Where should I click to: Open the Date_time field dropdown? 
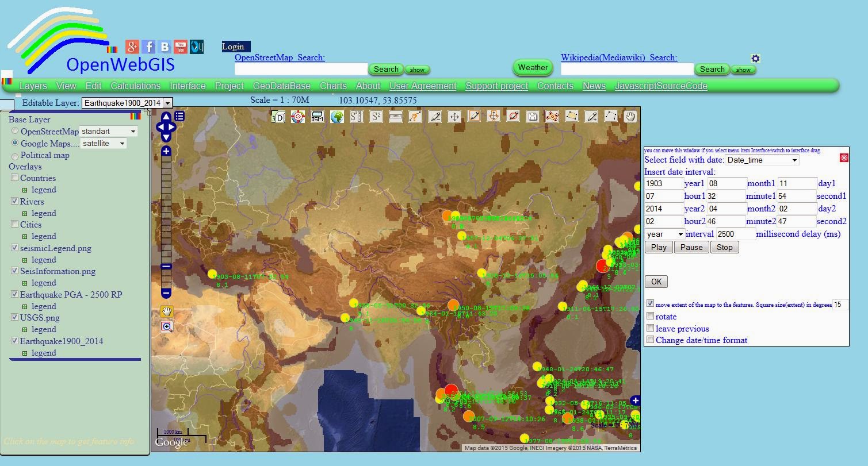pos(762,160)
